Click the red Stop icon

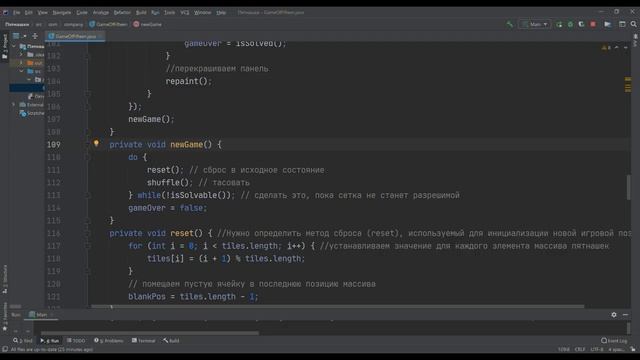pos(593,24)
